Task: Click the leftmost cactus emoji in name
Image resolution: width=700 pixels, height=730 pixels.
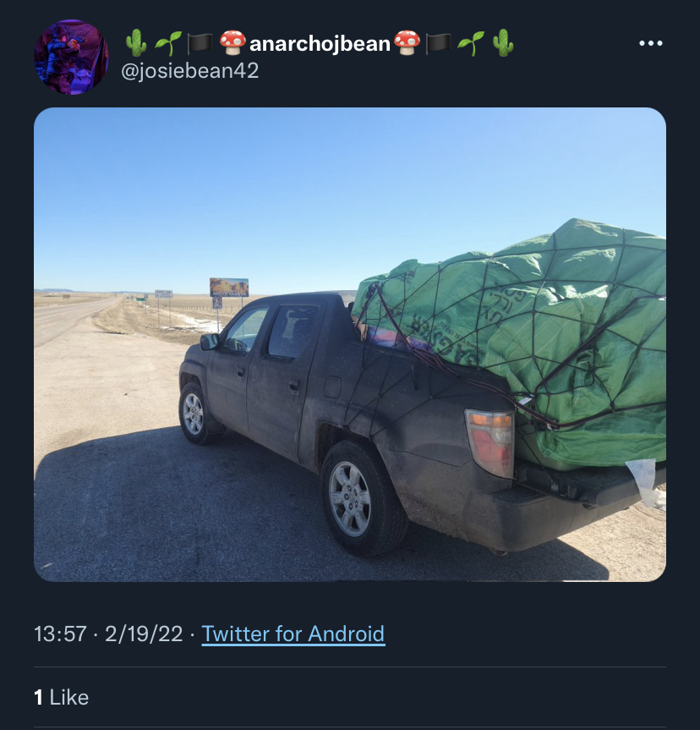Action: (x=136, y=43)
